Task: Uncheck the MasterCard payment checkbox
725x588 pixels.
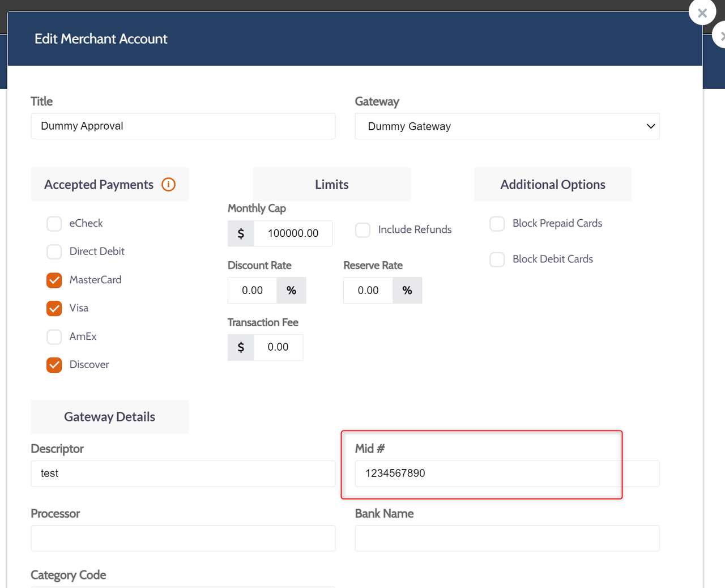Action: point(54,280)
